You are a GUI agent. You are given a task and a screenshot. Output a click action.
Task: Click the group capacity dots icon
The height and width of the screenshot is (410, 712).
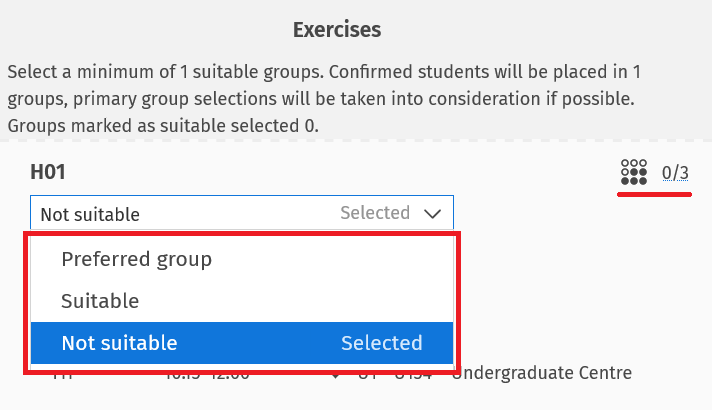tap(634, 173)
